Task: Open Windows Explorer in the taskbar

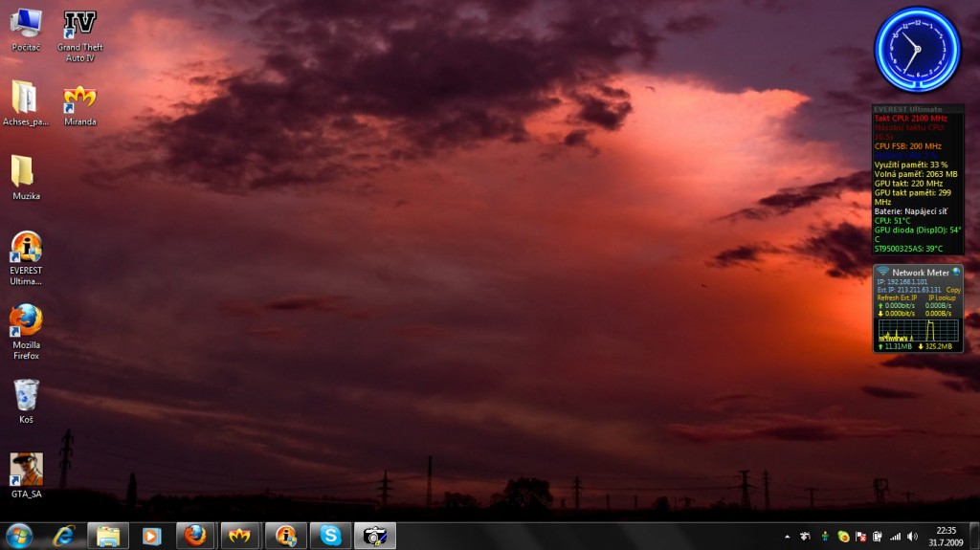Action: pyautogui.click(x=107, y=537)
